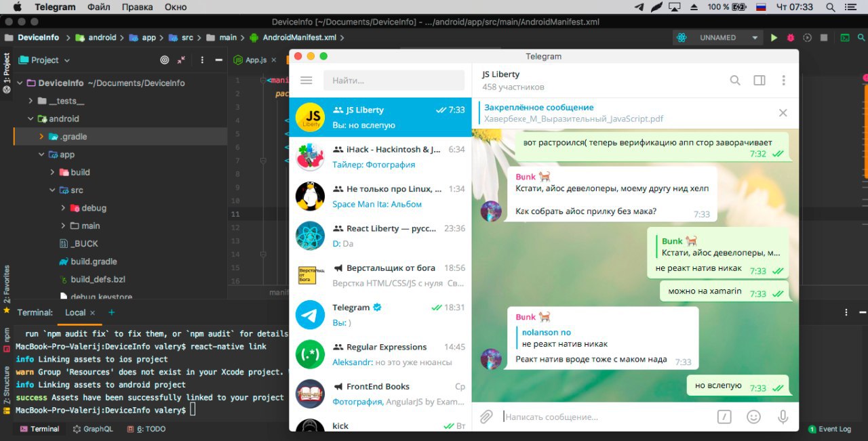Viewport: 868px width, 441px height.
Task: Expand the debug folder
Action: point(64,208)
